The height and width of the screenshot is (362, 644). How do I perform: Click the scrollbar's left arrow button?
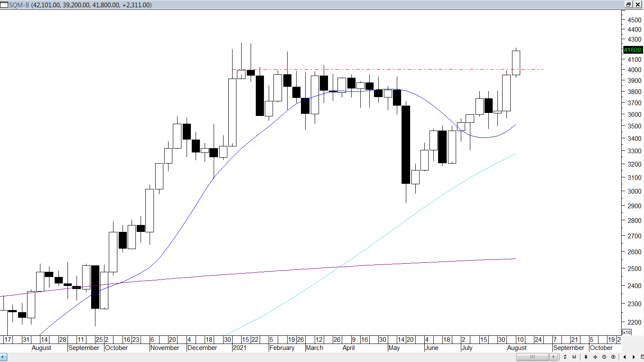coord(4,357)
